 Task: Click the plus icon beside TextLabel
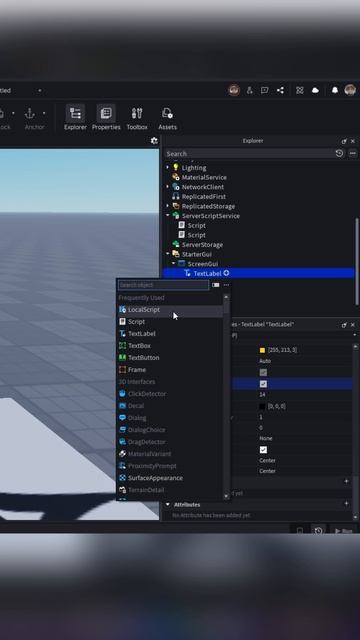[x=226, y=273]
